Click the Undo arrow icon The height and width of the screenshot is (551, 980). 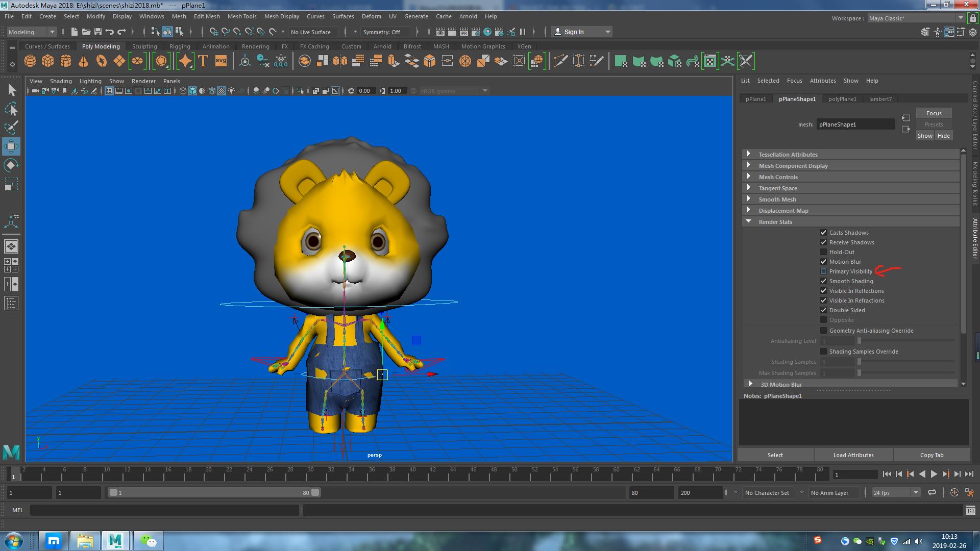point(110,32)
